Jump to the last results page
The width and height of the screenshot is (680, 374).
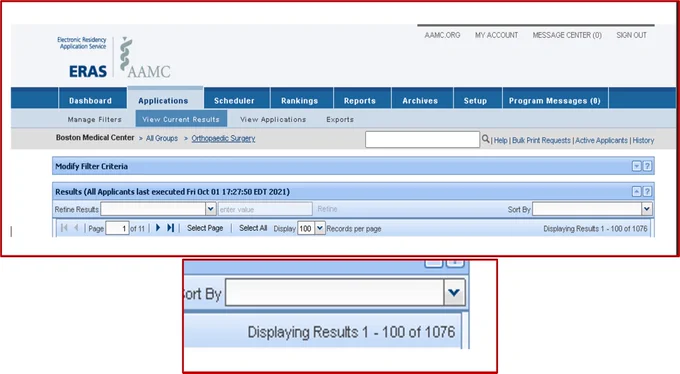170,228
